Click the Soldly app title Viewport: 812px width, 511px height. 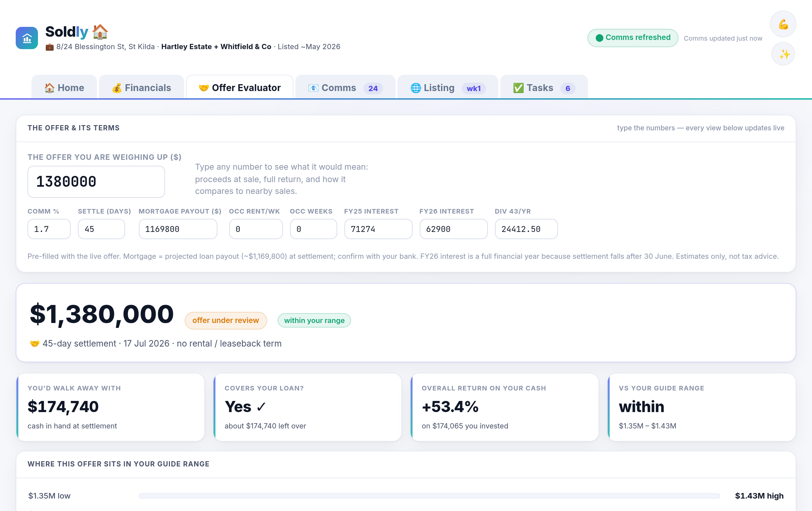67,32
